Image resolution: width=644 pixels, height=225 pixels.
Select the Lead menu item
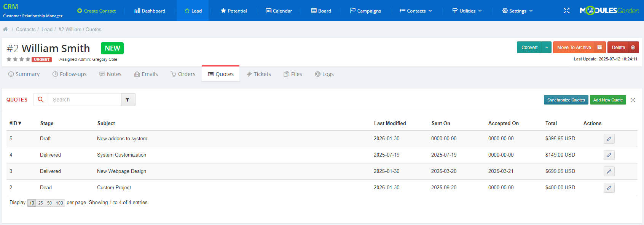[193, 11]
